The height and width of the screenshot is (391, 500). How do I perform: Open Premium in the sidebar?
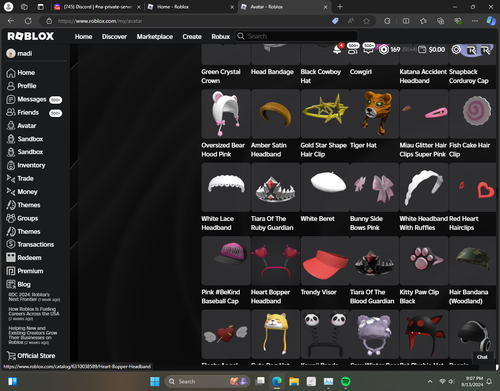tap(25, 271)
